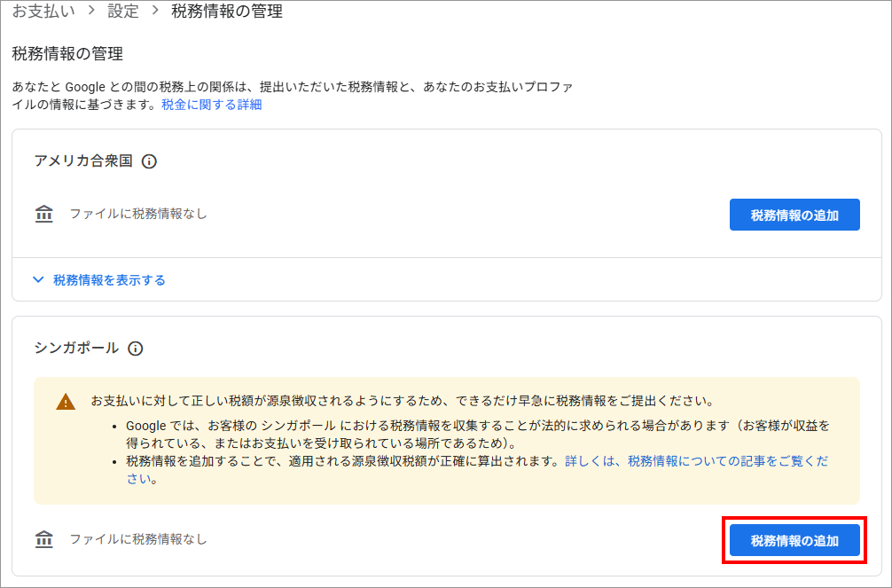Click ファイルに税務情報なし text under シンガポール
This screenshot has width=892, height=588.
coord(137,538)
